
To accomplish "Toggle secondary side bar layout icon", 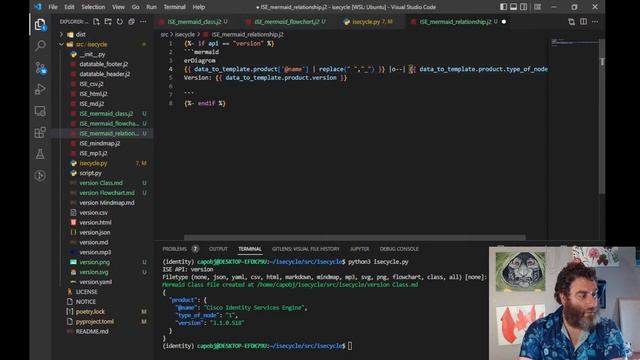I will tap(524, 7).
